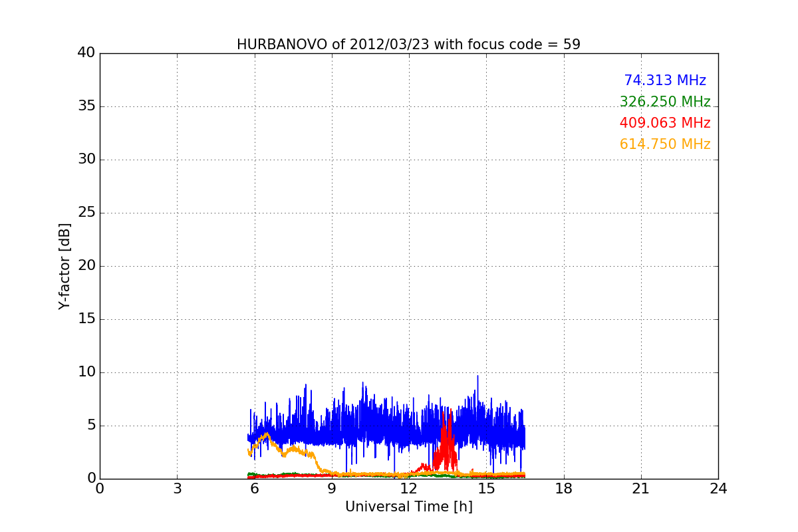Click the x-axis tick label 6
Image resolution: width=798 pixels, height=532 pixels.
[254, 489]
